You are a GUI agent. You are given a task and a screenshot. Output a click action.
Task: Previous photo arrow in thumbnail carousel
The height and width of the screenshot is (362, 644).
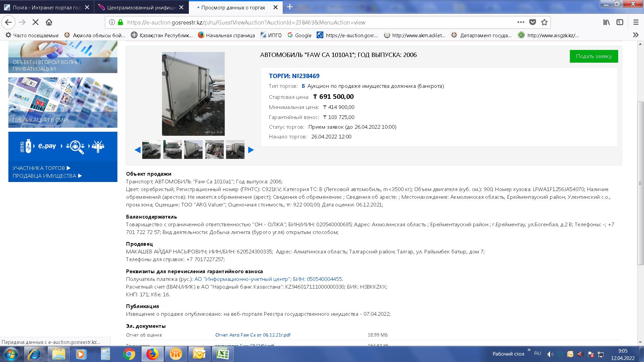(137, 150)
